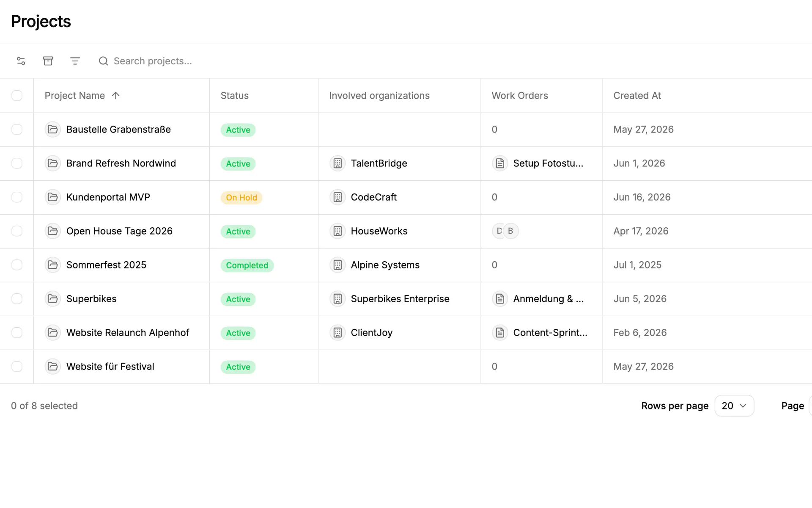Screen dimensions: 812x508
Task: Click the folder icon beside Open House Tage 2026
Action: pyautogui.click(x=53, y=231)
